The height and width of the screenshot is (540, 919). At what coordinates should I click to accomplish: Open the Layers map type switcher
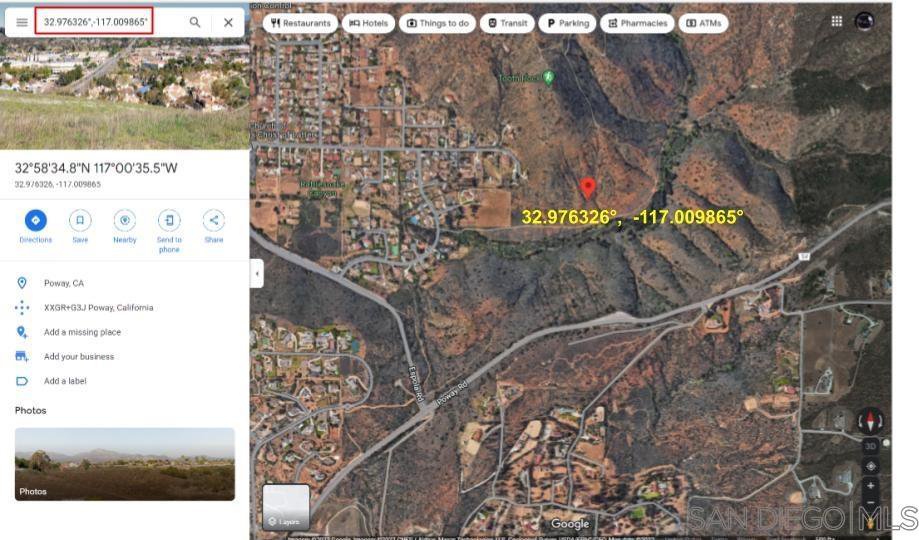pos(286,507)
